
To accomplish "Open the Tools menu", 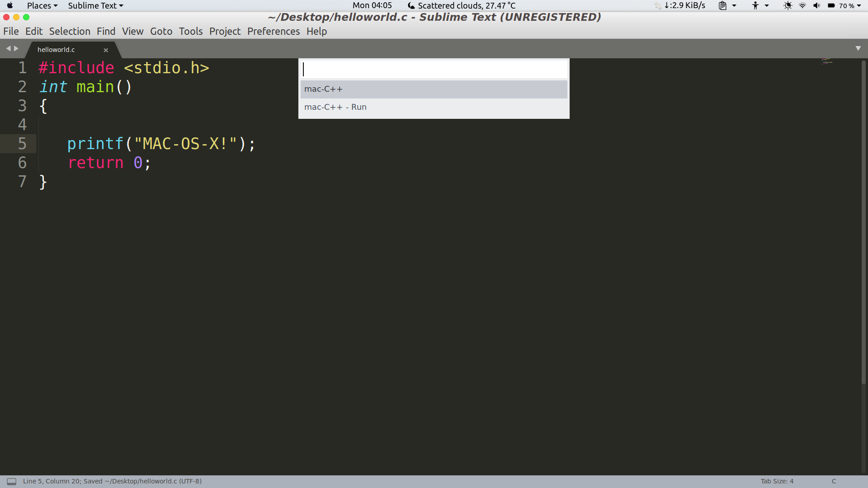I will tap(190, 31).
